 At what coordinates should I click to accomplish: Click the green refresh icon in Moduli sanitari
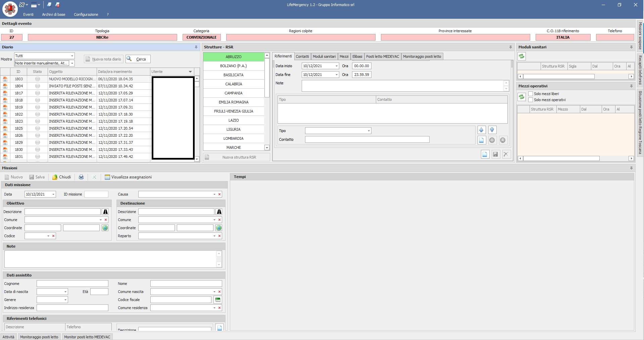522,56
